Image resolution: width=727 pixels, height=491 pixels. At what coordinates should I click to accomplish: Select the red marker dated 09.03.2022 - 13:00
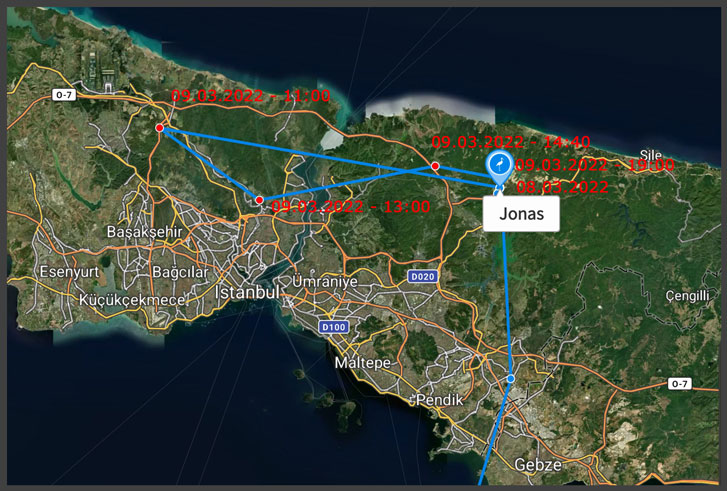pos(260,200)
